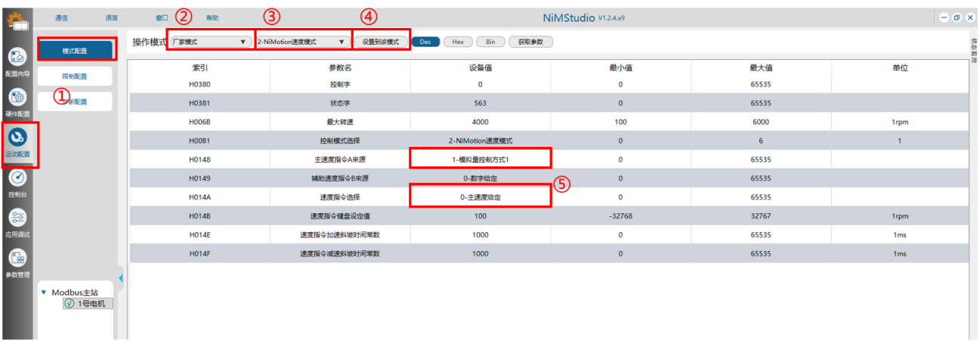Viewport: 980px width, 342px height.
Task: Expand the 状态监控 panel at right edge
Action: [974, 50]
